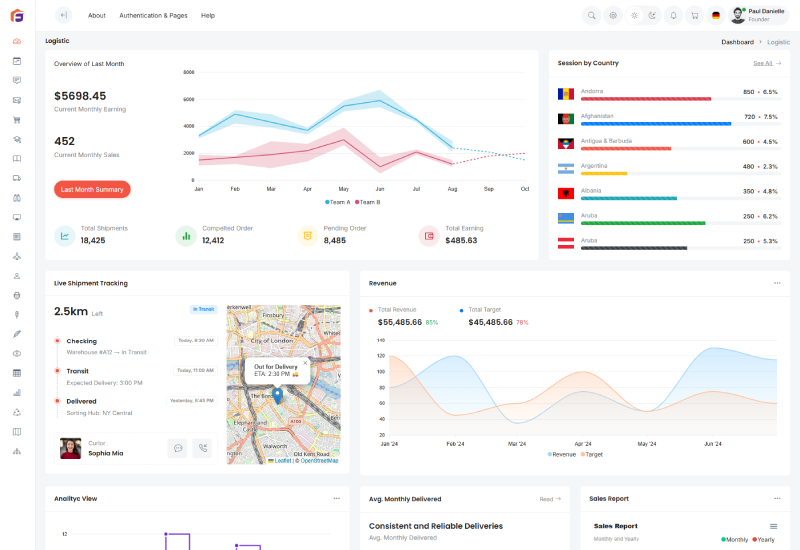
Task: Open the Authentication & Pages menu
Action: [x=153, y=15]
